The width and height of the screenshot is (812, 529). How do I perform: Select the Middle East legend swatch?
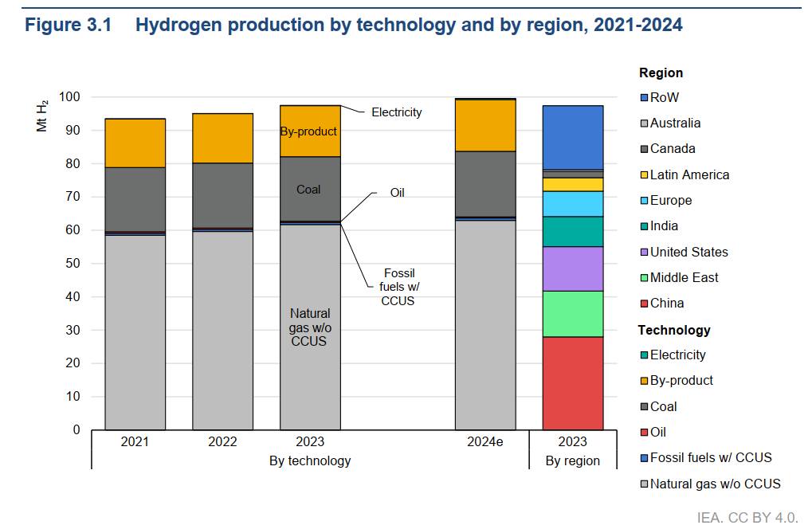pos(644,278)
